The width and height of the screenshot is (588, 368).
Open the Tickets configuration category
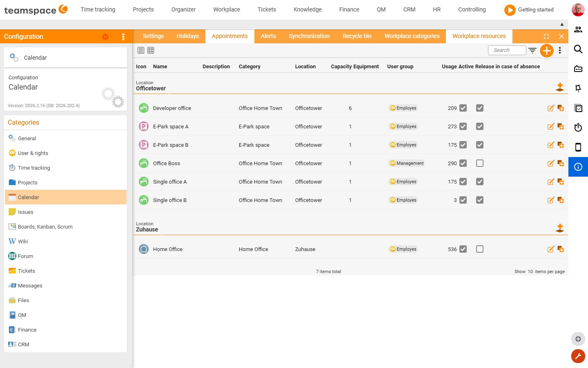(66, 271)
